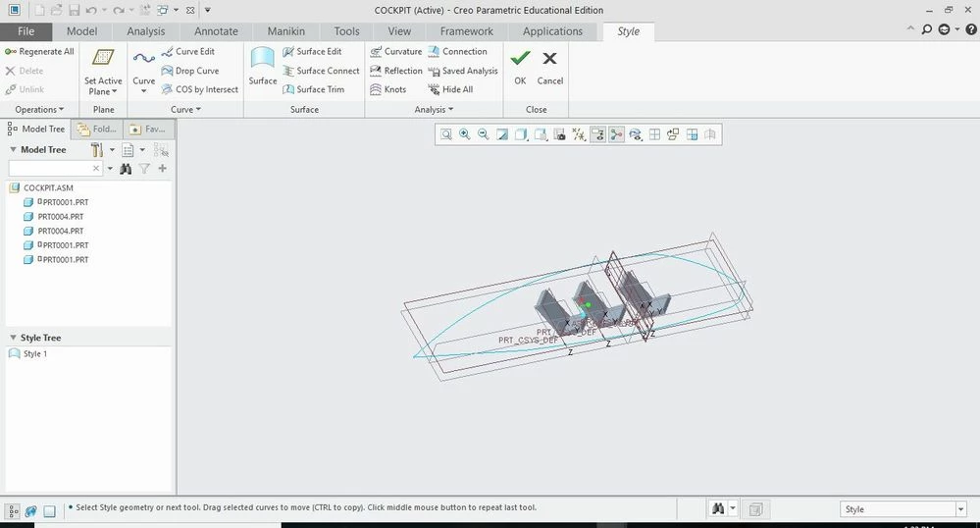Collapse the Model Tree section
The height and width of the screenshot is (528, 980).
[13, 149]
